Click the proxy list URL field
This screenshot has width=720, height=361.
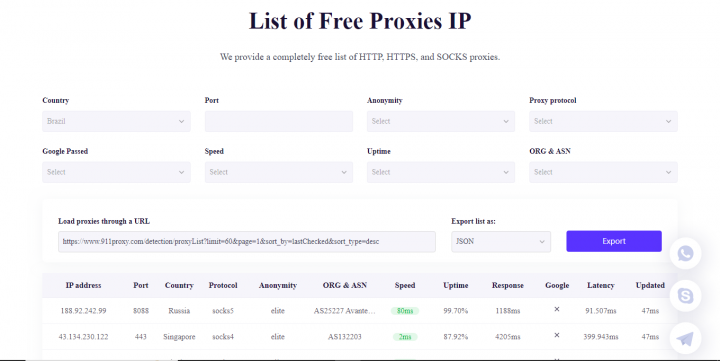pyautogui.click(x=247, y=242)
